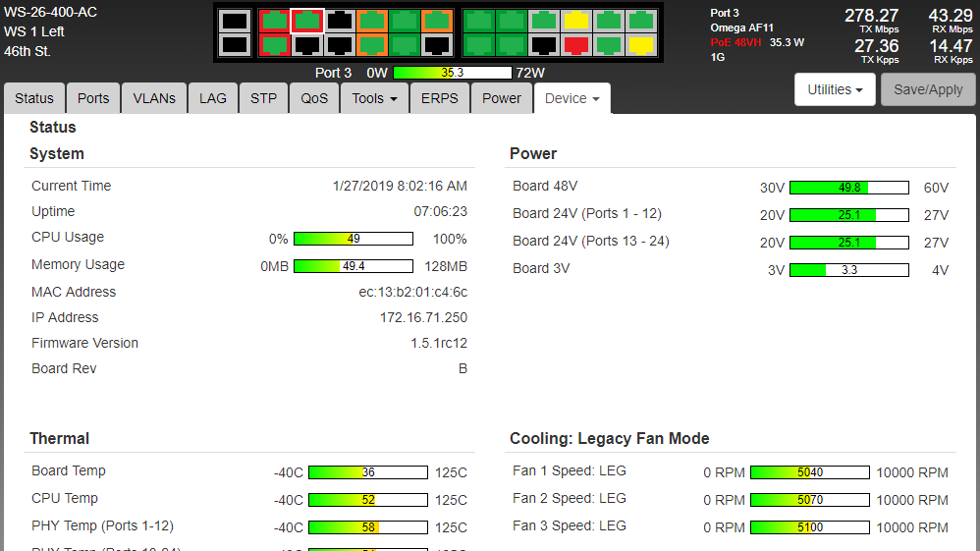Screen dimensions: 980x551
Task: Select the bottom SFP port at far left
Action: click(x=235, y=45)
